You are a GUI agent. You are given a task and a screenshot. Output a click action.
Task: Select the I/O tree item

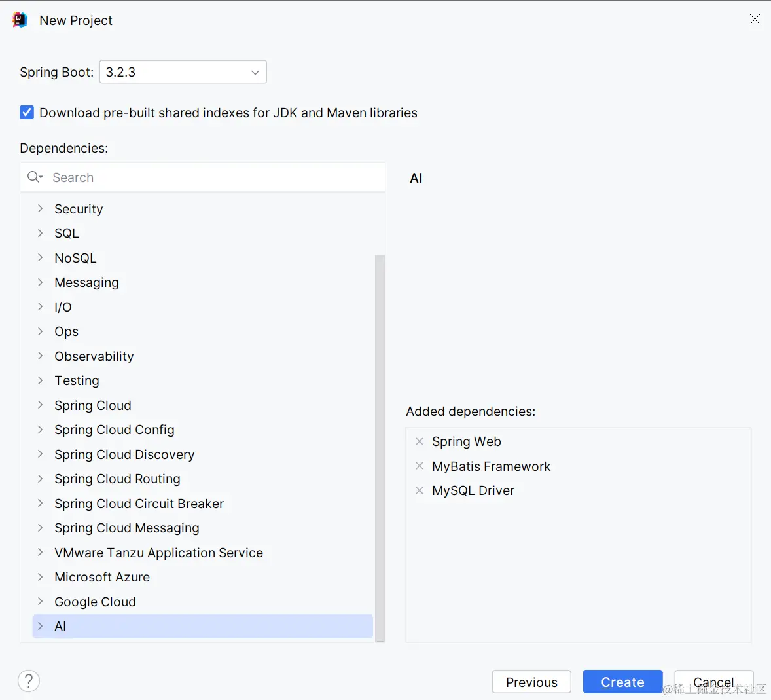(63, 307)
